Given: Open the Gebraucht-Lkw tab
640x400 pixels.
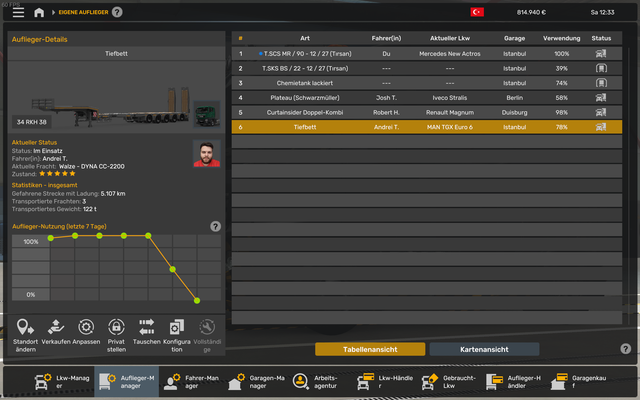Looking at the screenshot, I should click(449, 382).
